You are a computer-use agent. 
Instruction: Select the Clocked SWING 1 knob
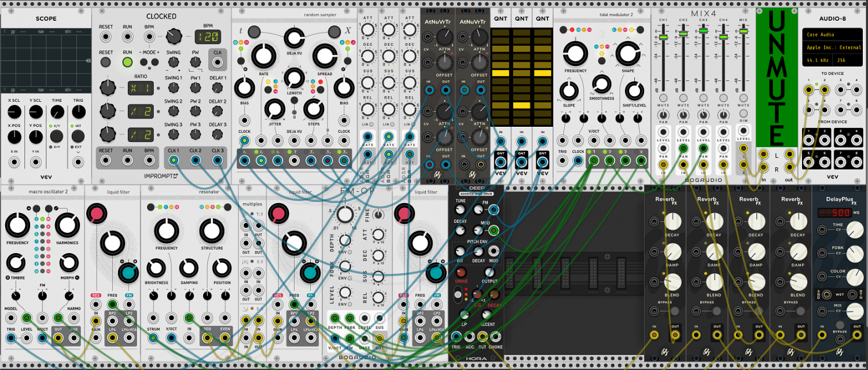coord(174,88)
